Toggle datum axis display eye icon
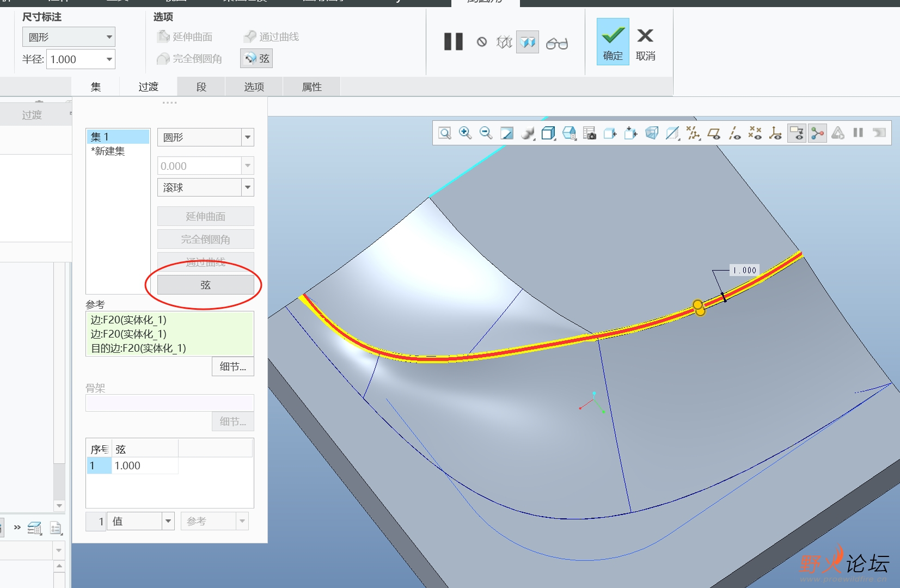This screenshot has width=900, height=588. pos(734,133)
